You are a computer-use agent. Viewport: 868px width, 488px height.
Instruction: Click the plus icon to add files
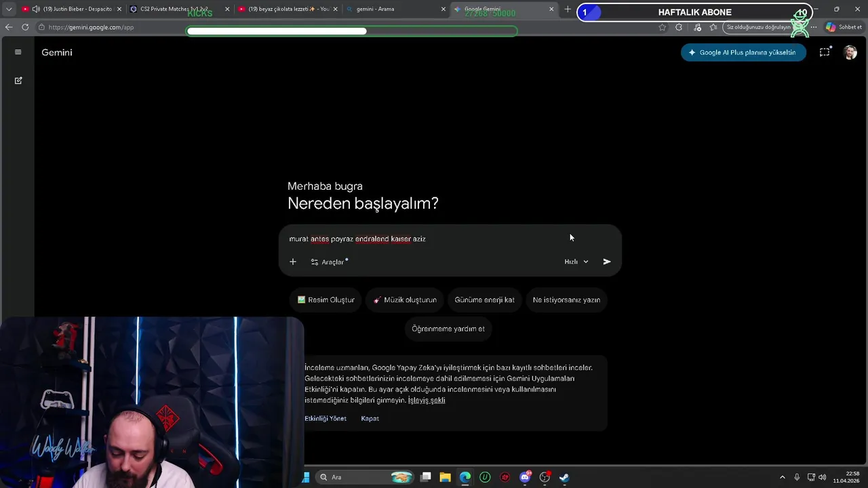point(293,262)
